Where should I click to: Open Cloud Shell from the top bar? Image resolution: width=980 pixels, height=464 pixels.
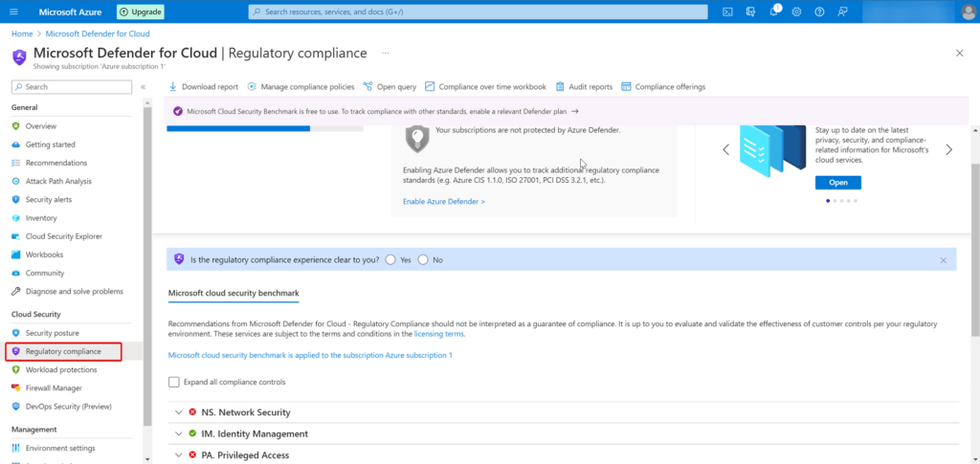(x=727, y=11)
